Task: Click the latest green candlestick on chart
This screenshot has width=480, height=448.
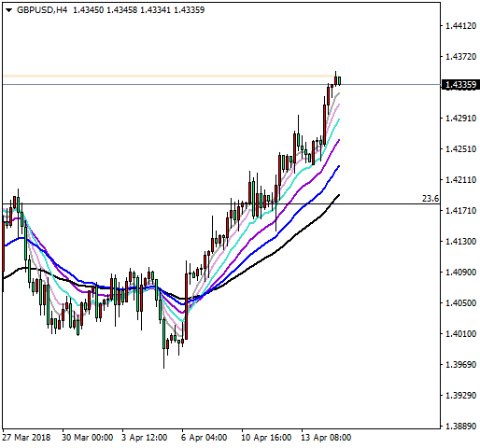Action: coord(339,80)
